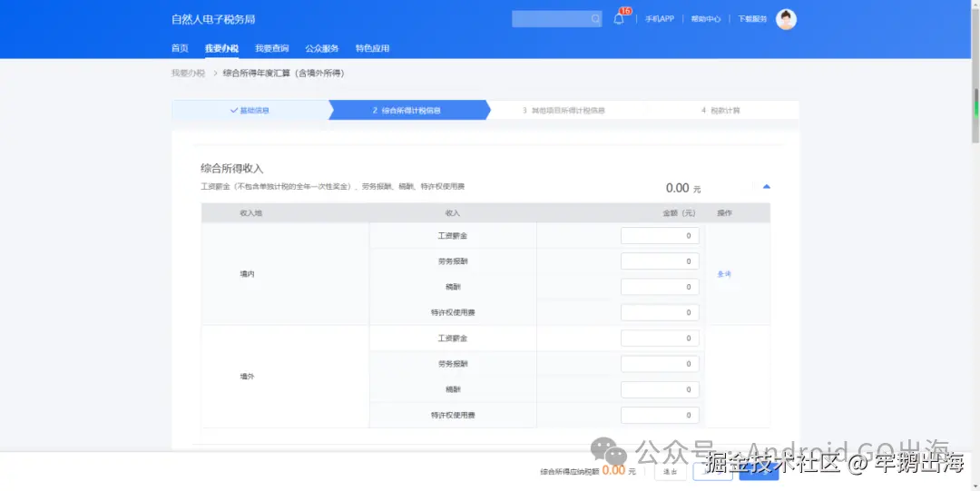Image resolution: width=980 pixels, height=491 pixels.
Task: Click the 综合所得年度汇算（含境外所得）breadcrumb text
Action: pos(283,74)
